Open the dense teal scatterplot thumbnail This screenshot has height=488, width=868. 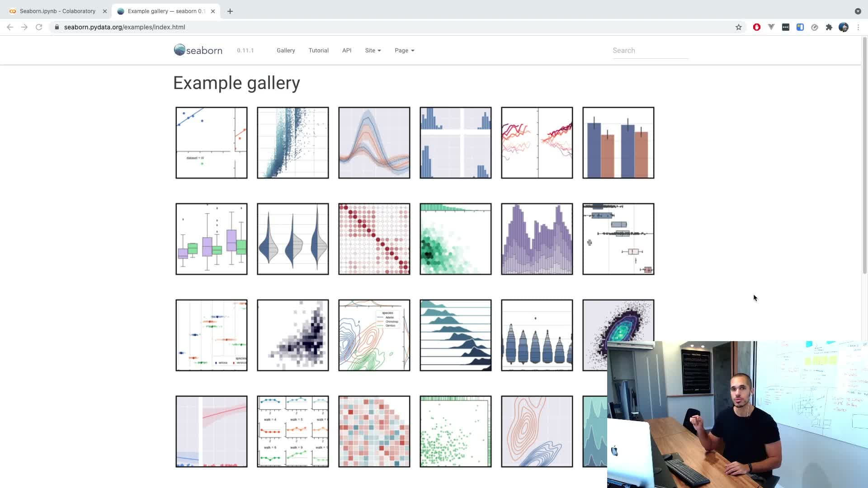(x=293, y=143)
